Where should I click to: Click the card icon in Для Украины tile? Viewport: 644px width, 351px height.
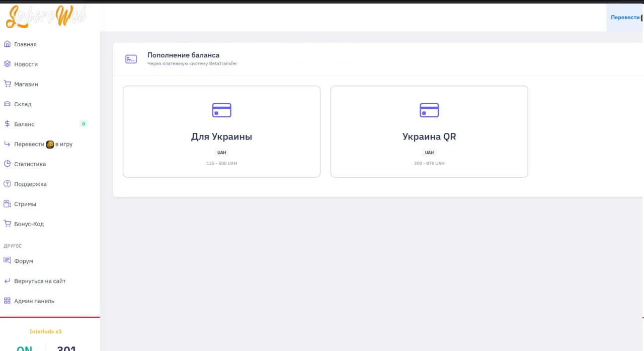point(221,110)
